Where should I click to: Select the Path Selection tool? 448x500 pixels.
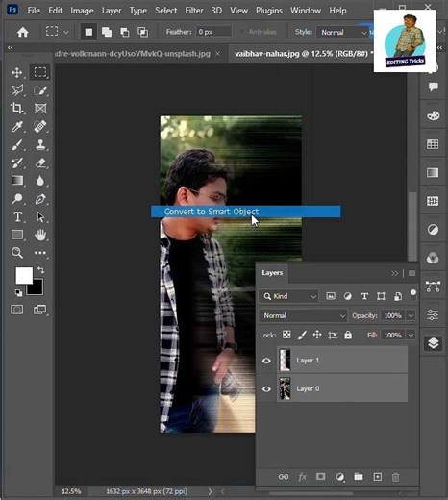[x=40, y=217]
